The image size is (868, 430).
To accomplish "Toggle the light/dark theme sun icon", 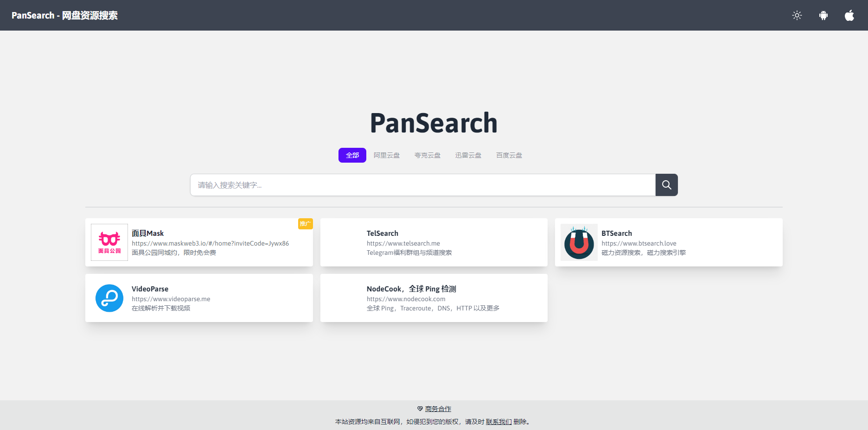I will click(797, 15).
